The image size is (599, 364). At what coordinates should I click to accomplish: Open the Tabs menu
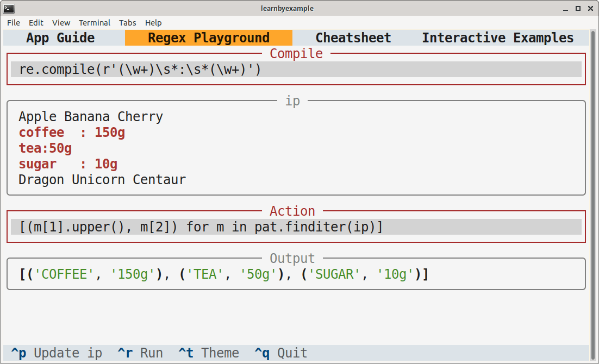[x=128, y=23]
